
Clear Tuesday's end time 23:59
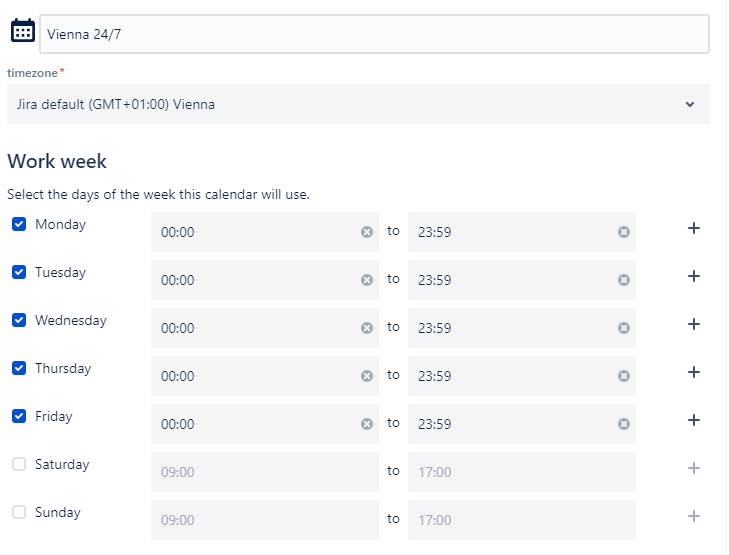click(624, 280)
